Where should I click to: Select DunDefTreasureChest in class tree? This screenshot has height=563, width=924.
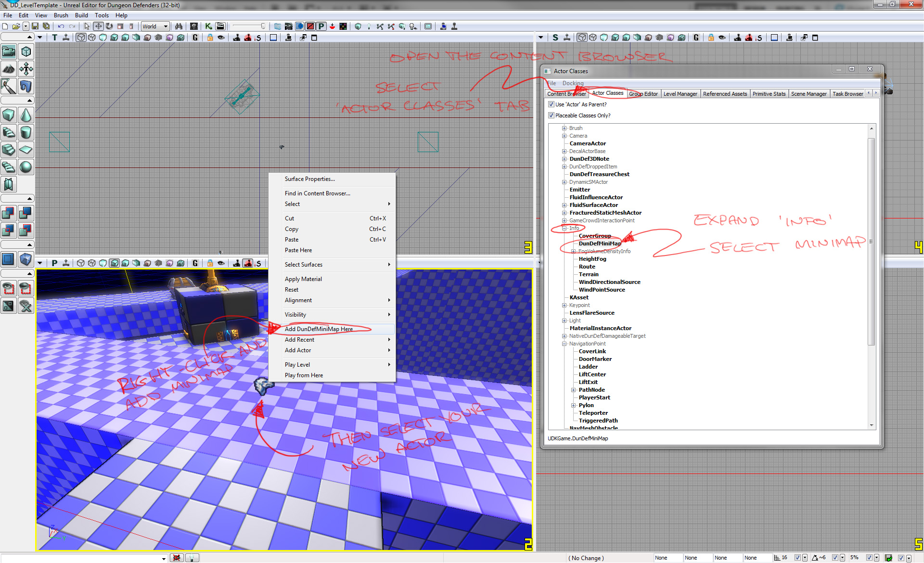(599, 174)
